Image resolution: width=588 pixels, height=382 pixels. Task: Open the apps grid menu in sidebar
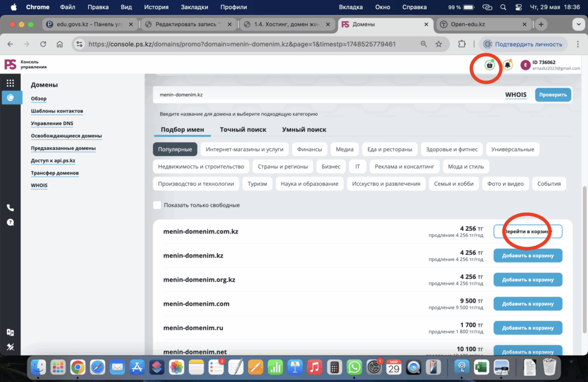pos(10,83)
